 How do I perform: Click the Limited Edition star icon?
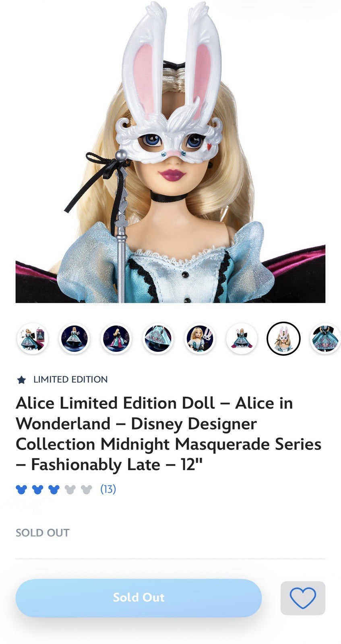coord(22,380)
